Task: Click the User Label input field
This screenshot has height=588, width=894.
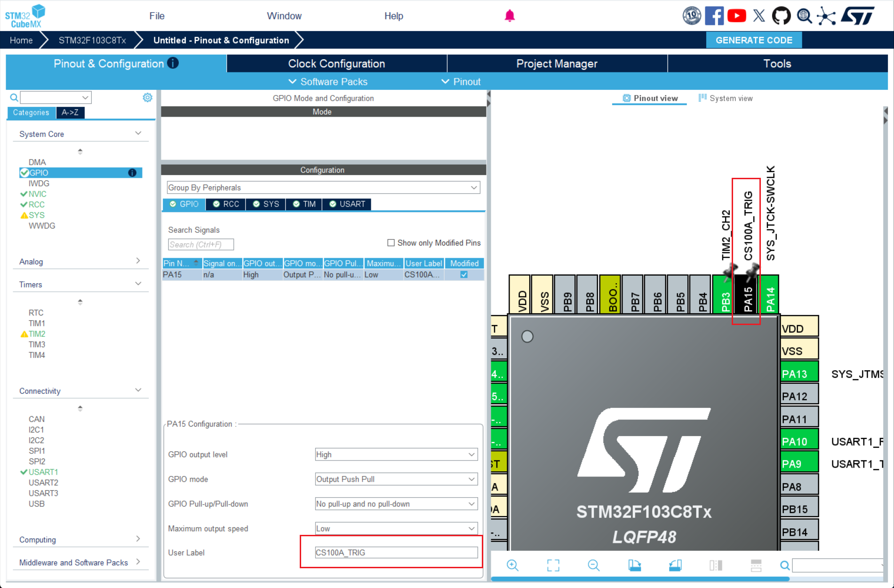Action: 396,553
